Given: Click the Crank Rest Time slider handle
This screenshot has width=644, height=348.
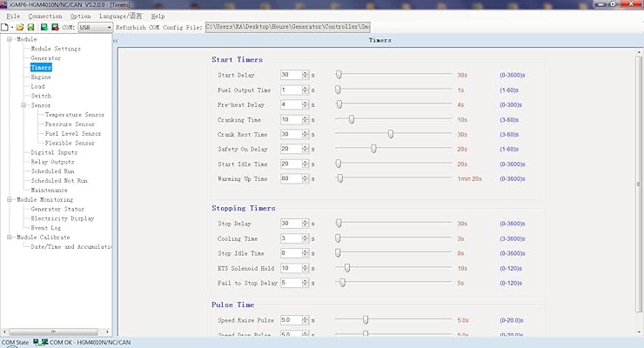Looking at the screenshot, I should (391, 134).
